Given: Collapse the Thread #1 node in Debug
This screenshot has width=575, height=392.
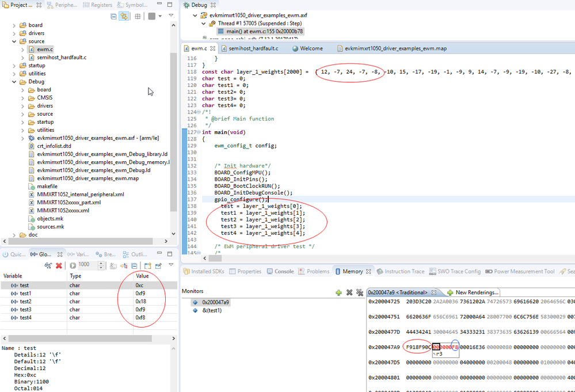Looking at the screenshot, I should coord(204,24).
